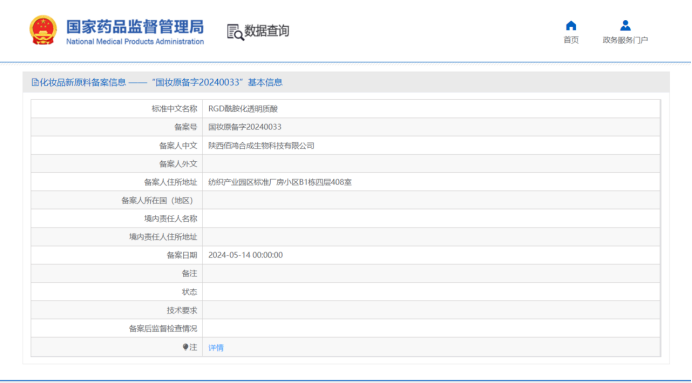Open the 首页 home icon
Image resolution: width=692 pixels, height=383 pixels.
click(571, 26)
